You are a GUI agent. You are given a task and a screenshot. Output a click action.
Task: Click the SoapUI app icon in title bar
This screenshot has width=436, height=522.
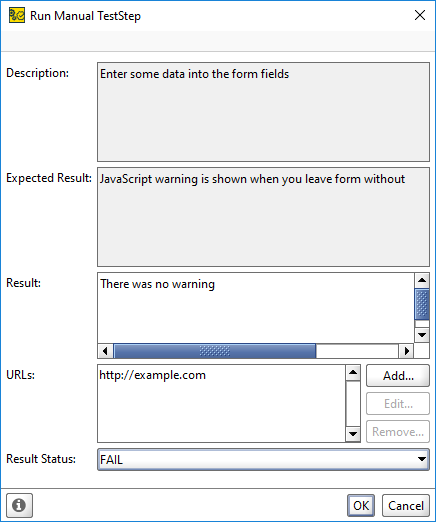click(x=17, y=15)
